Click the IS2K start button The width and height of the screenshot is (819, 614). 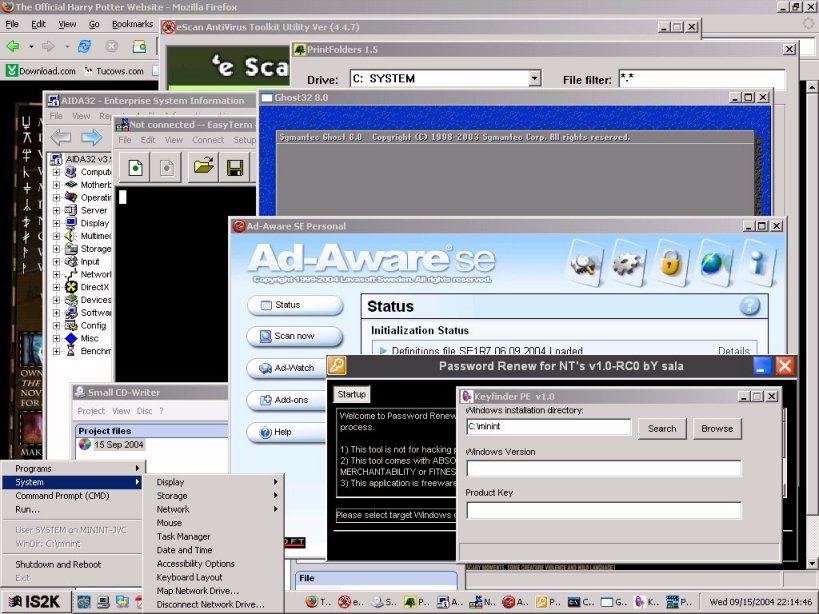35,601
